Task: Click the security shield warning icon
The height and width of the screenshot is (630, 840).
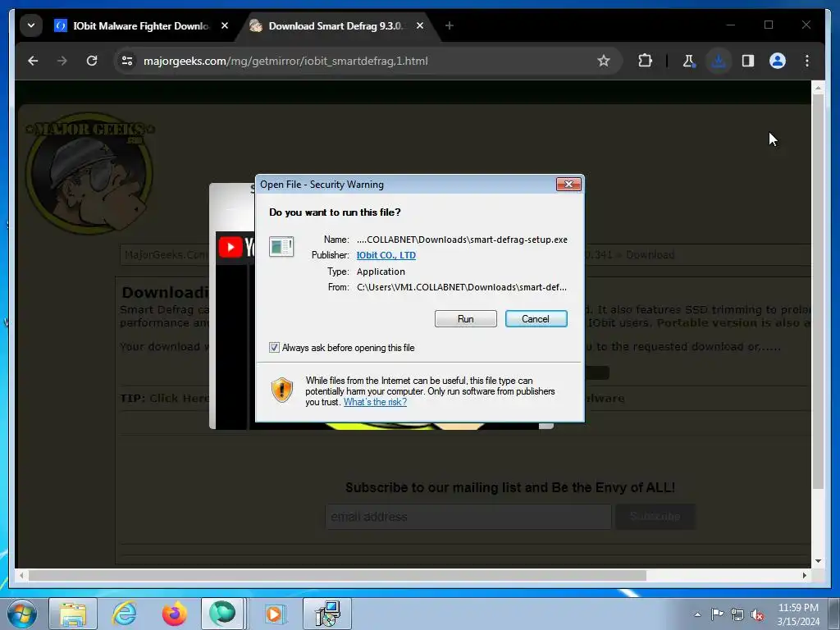Action: [x=282, y=390]
